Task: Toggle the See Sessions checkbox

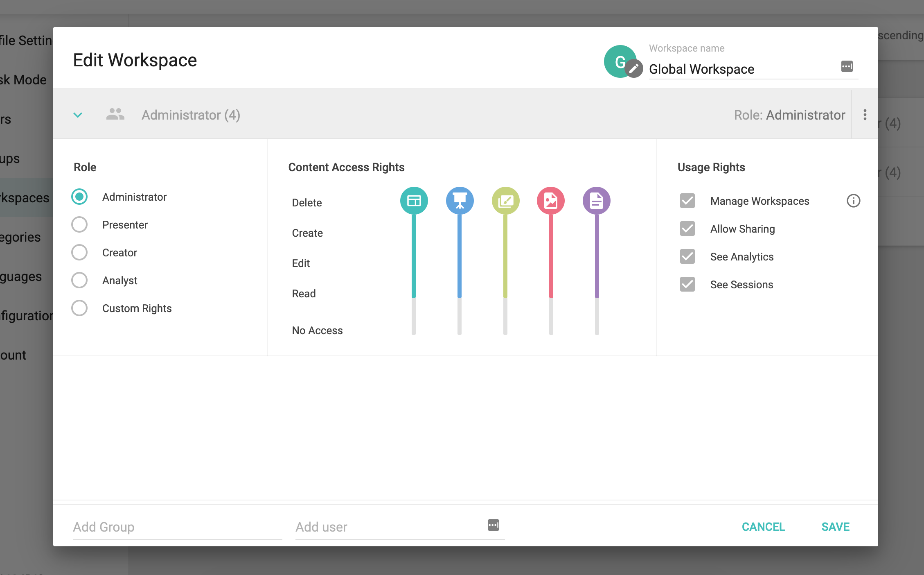Action: click(687, 284)
